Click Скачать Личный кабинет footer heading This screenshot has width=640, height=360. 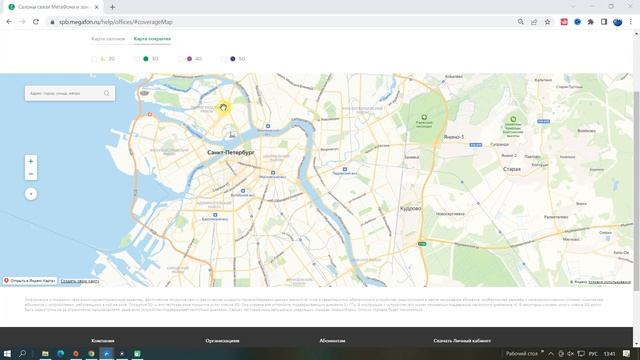462,340
